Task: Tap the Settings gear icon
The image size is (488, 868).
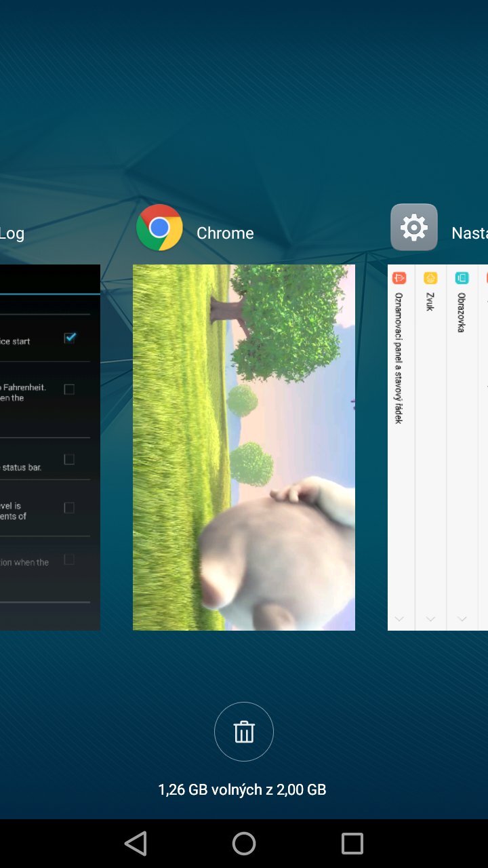Action: [414, 228]
